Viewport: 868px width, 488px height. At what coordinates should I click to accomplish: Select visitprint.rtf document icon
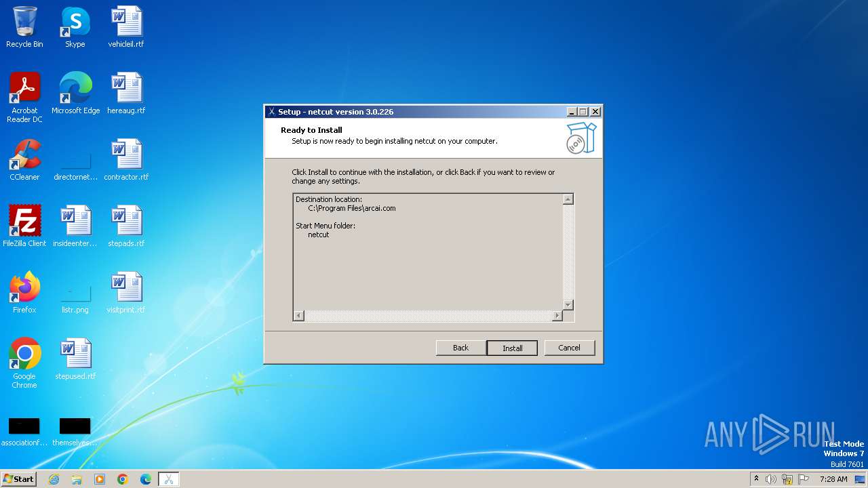[x=126, y=293]
